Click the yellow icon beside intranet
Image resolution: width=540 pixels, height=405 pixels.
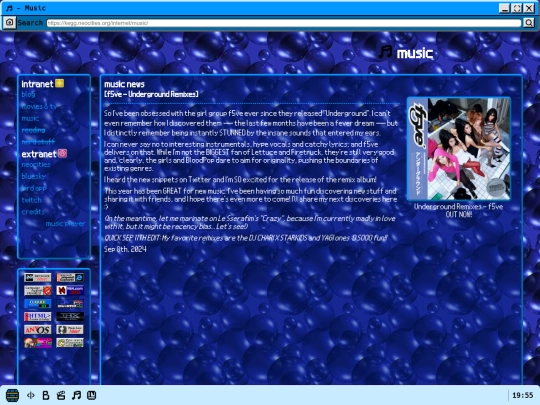click(60, 83)
